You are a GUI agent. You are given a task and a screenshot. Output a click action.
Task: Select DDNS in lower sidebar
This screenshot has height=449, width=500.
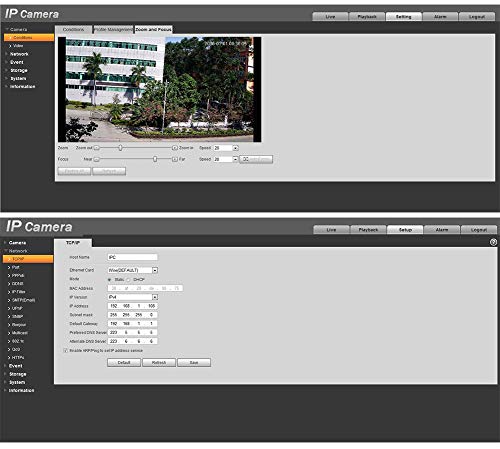point(17,283)
